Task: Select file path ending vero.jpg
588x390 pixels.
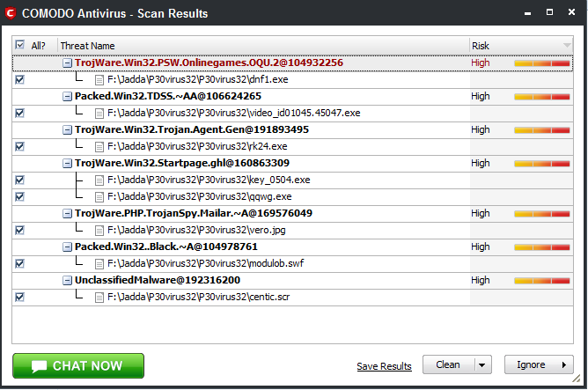Action: pyautogui.click(x=196, y=230)
